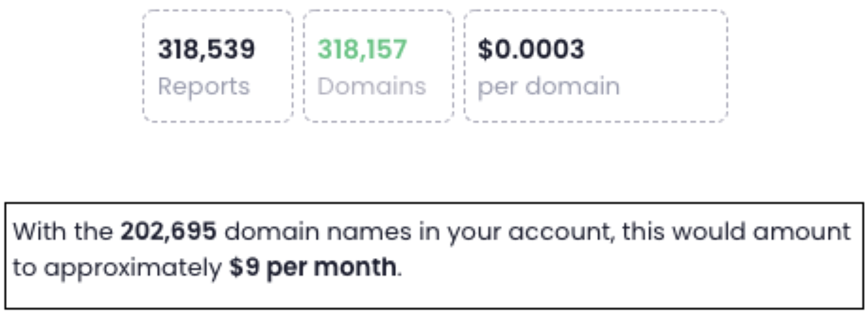The height and width of the screenshot is (321, 868).
Task: Click the bold $9 per month text
Action: (x=312, y=268)
